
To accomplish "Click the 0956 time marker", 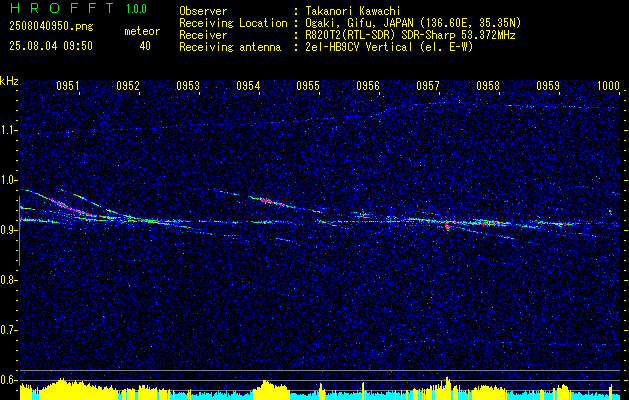I will click(x=368, y=85).
